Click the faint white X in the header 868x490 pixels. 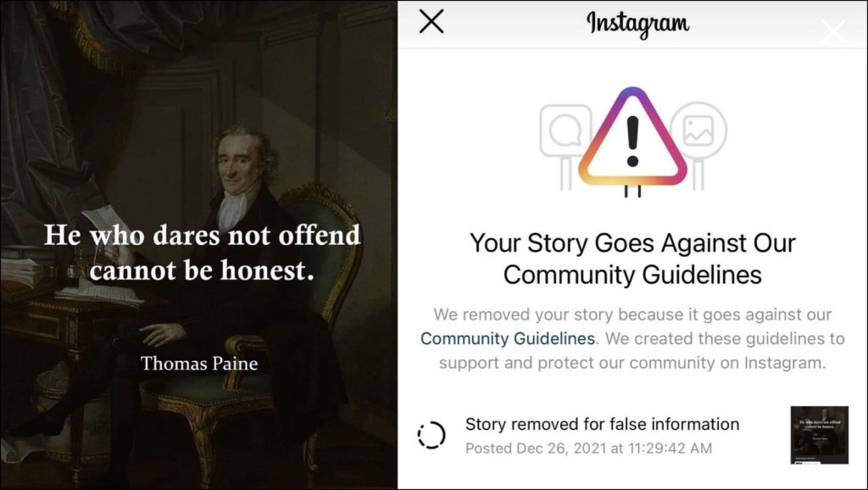tap(833, 31)
